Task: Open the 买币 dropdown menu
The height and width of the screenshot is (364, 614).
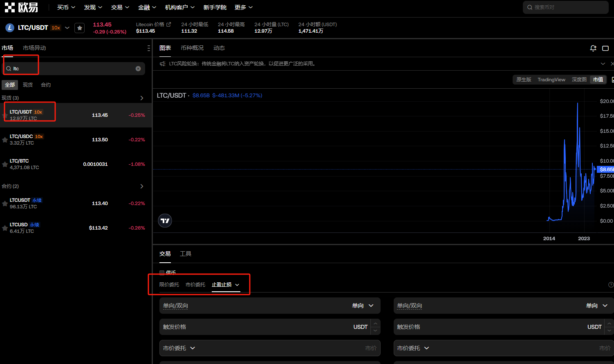Action: [66, 7]
